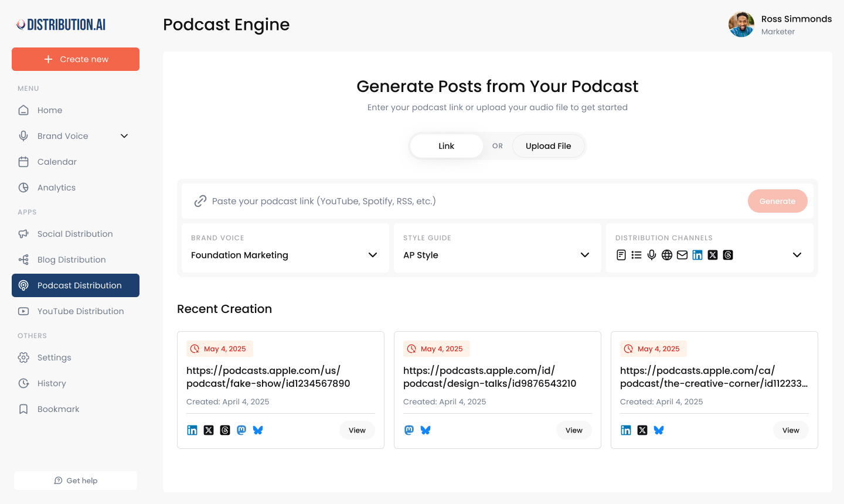Click the email envelope icon in Distribution Channels
The image size is (844, 504).
point(682,255)
